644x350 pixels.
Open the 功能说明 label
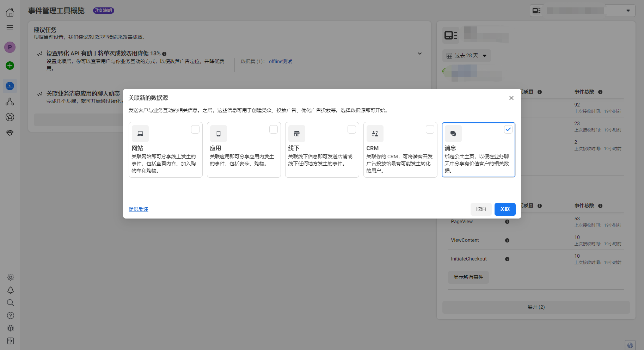(103, 11)
